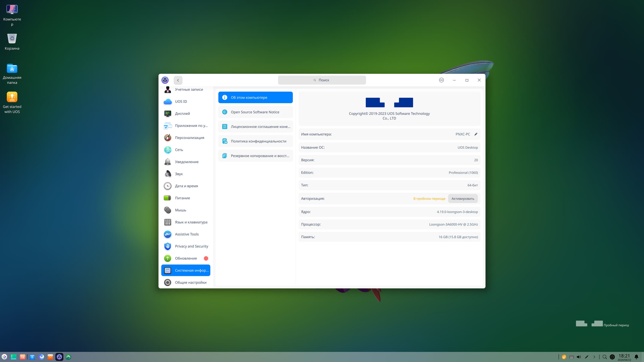Expand the system tray arrow in taskbar
The height and width of the screenshot is (362, 644).
594,357
